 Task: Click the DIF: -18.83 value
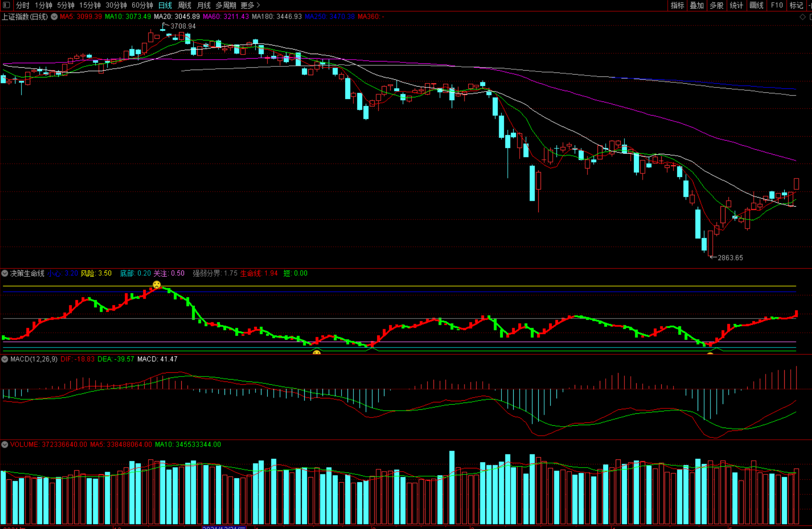point(77,359)
